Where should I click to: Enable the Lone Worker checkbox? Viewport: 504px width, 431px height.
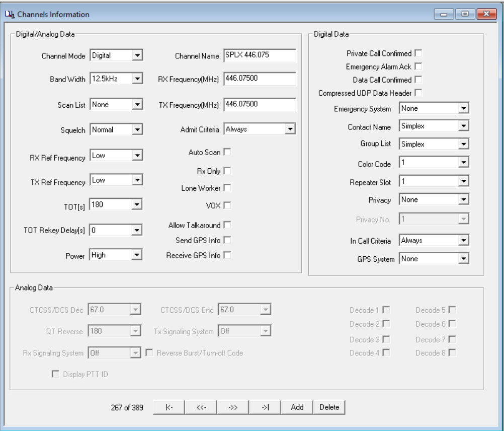click(x=227, y=188)
